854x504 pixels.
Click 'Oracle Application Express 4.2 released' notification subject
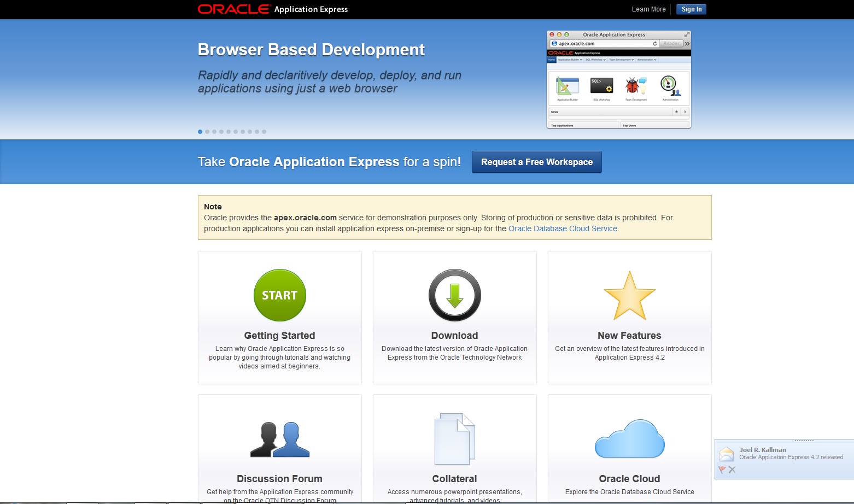791,457
